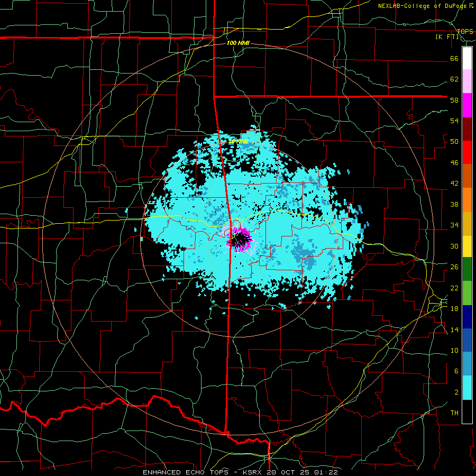Click the white swatch in the tops legend
This screenshot has height=476, width=476.
(x=467, y=58)
